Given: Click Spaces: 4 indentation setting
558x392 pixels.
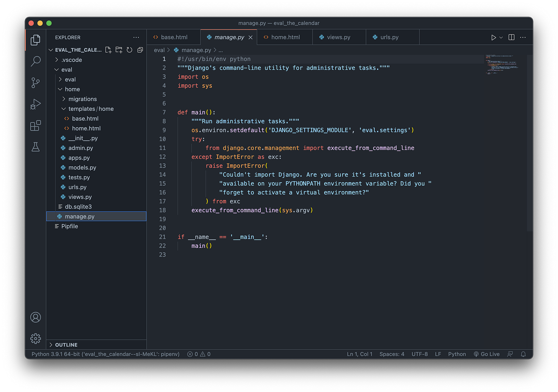Looking at the screenshot, I should point(392,354).
